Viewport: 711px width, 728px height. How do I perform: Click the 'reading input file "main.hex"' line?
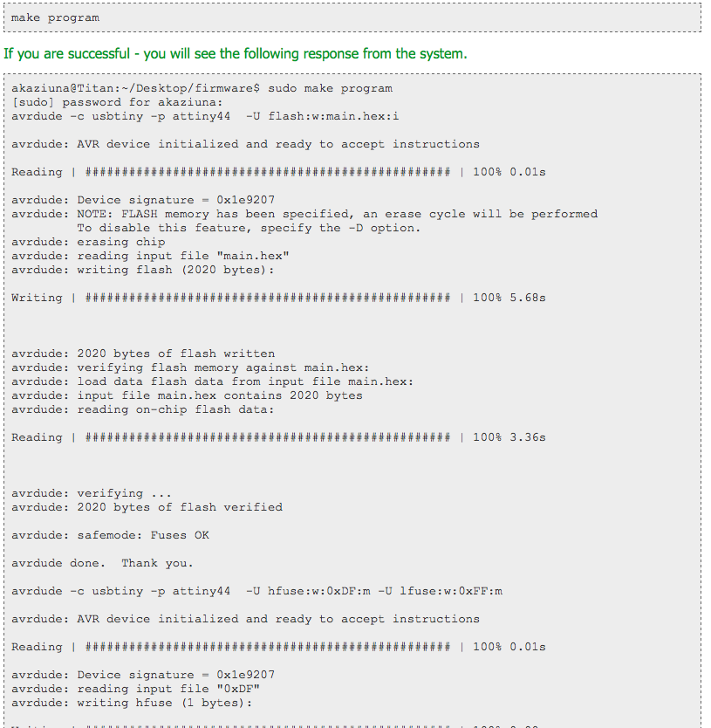tap(150, 256)
